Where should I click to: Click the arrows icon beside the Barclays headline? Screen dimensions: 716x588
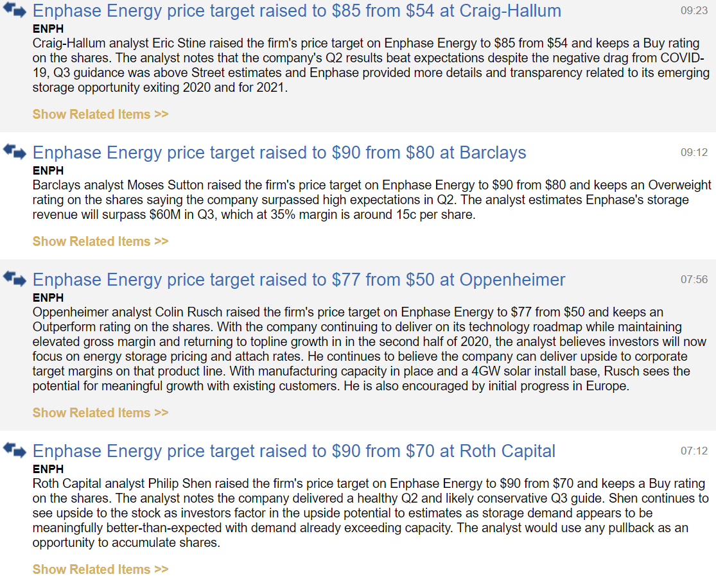coord(15,151)
